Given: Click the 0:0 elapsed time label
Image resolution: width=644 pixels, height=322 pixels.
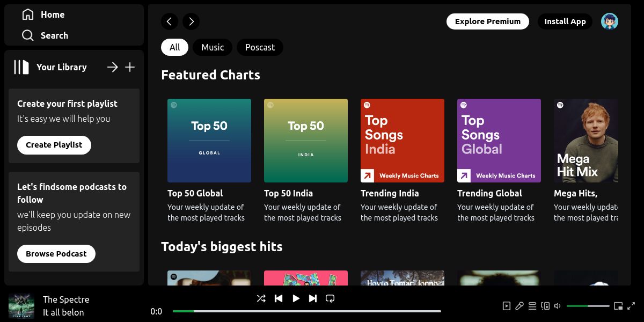Looking at the screenshot, I should (156, 311).
